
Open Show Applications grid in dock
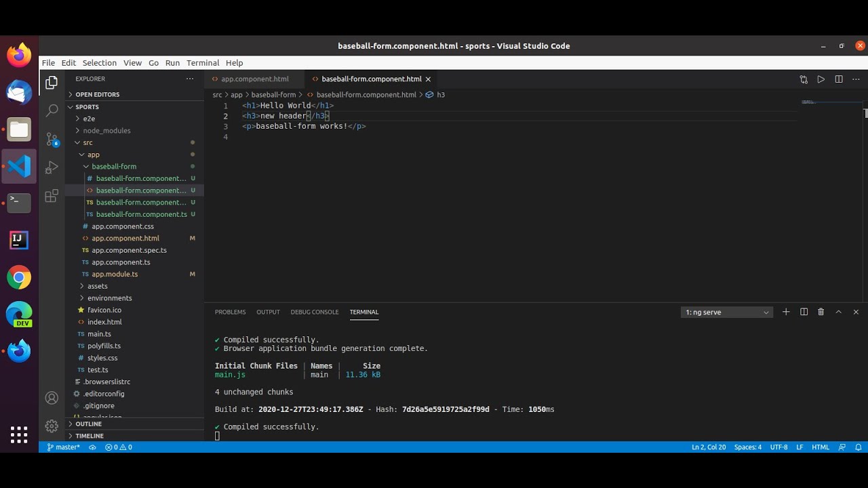tap(19, 434)
